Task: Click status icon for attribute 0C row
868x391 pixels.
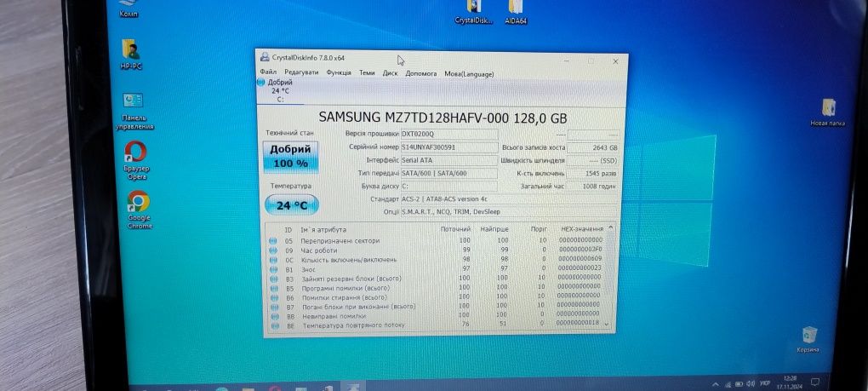Action: point(273,260)
